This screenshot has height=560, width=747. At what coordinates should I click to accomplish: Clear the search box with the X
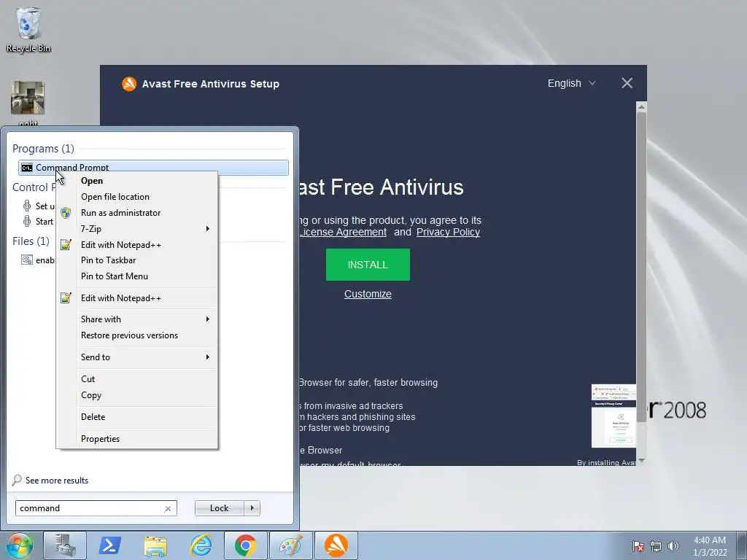pos(168,508)
